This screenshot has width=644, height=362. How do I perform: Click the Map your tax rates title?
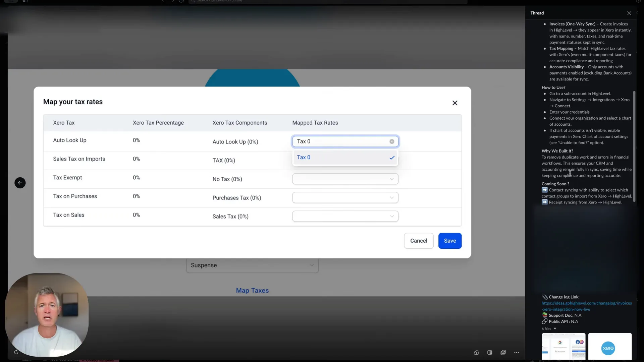[73, 102]
